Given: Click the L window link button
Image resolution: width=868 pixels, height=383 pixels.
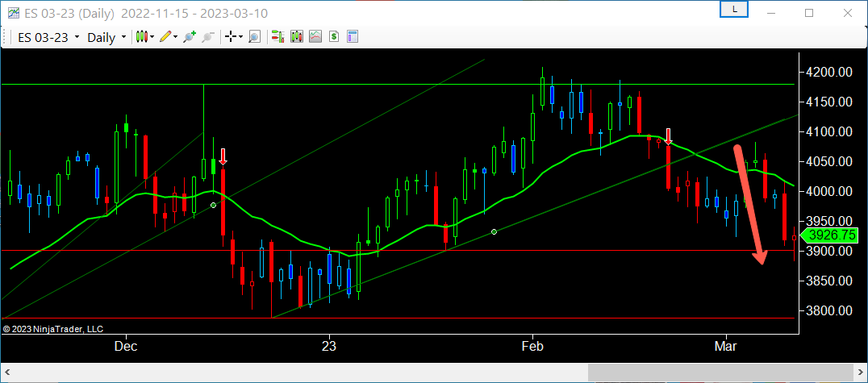Looking at the screenshot, I should pos(734,9).
